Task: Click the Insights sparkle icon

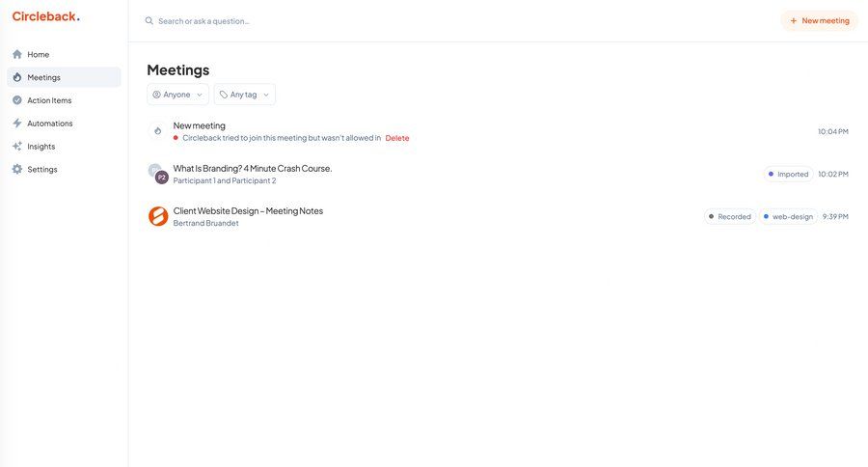Action: click(17, 147)
